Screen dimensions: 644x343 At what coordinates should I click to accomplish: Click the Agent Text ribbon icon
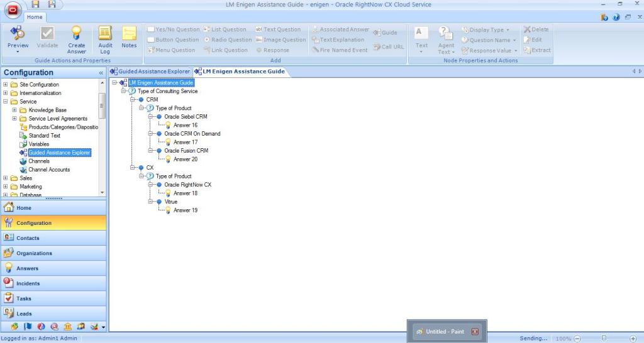(x=446, y=34)
